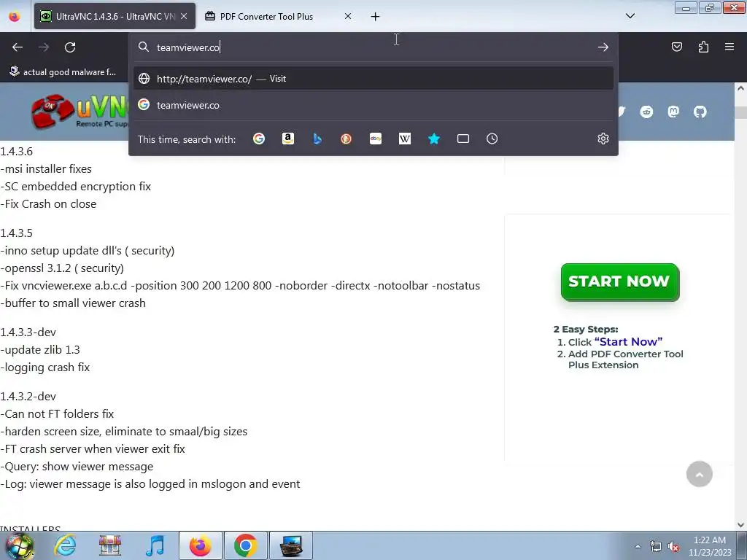The image size is (747, 560).
Task: Open the Firefox hamburger menu
Action: [x=729, y=47]
